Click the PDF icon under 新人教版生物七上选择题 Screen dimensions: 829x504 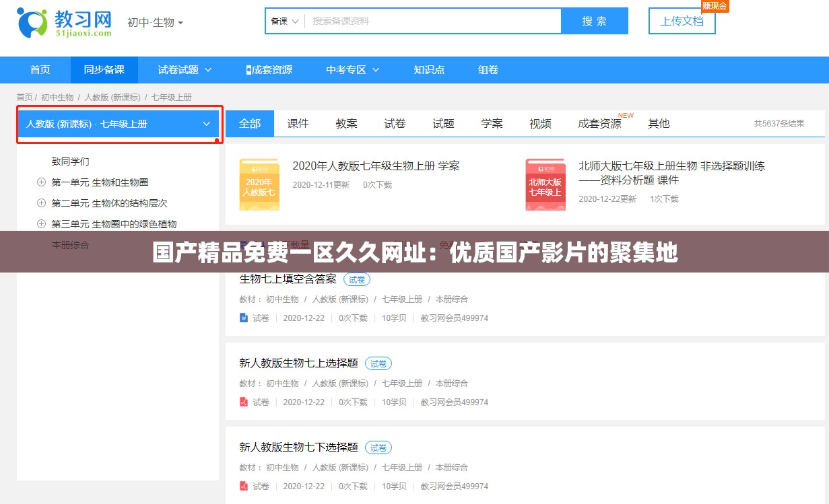(244, 402)
